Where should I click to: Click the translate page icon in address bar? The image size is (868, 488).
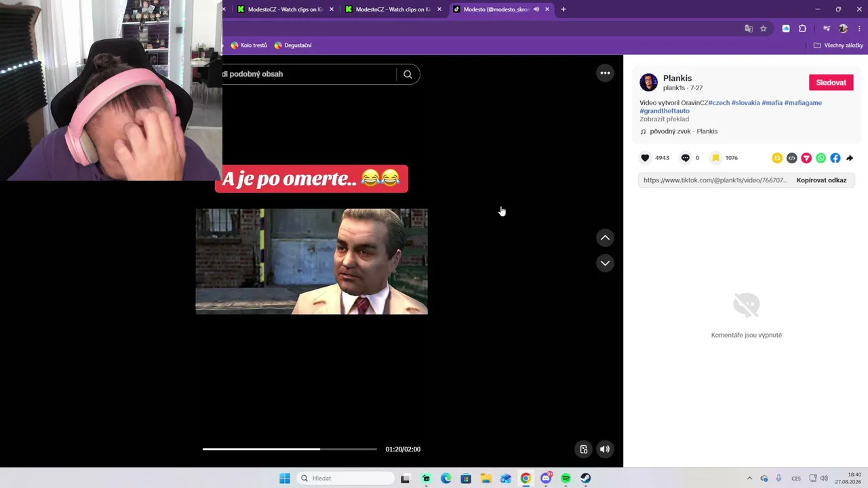click(x=749, y=28)
